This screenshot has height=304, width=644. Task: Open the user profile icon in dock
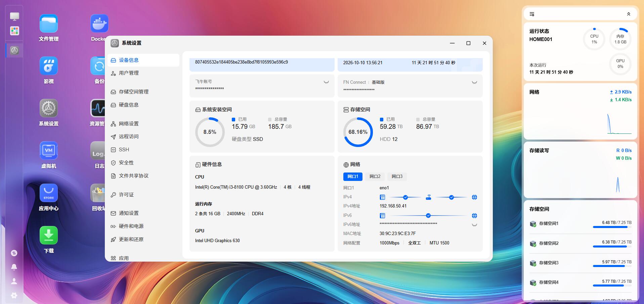click(x=14, y=281)
